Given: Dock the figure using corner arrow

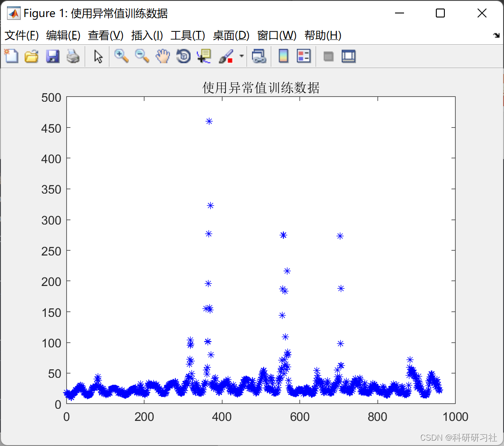Looking at the screenshot, I should 496,35.
